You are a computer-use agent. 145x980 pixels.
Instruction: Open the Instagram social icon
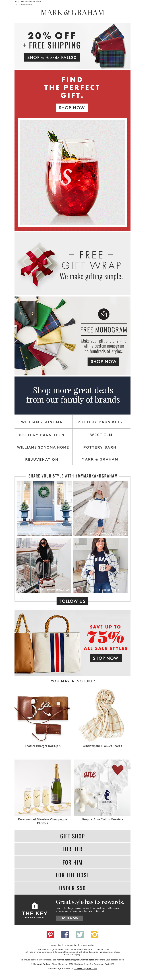pyautogui.click(x=94, y=934)
